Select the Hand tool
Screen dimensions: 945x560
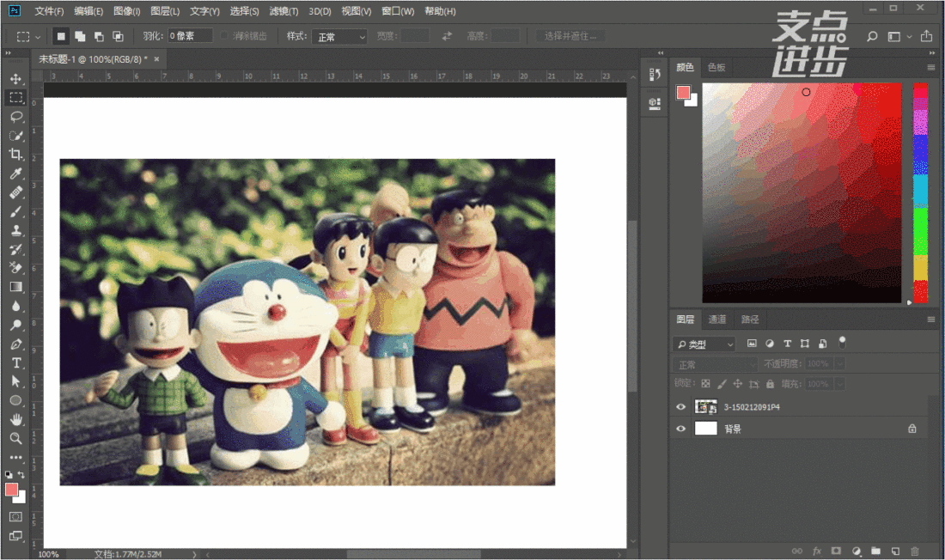point(16,419)
